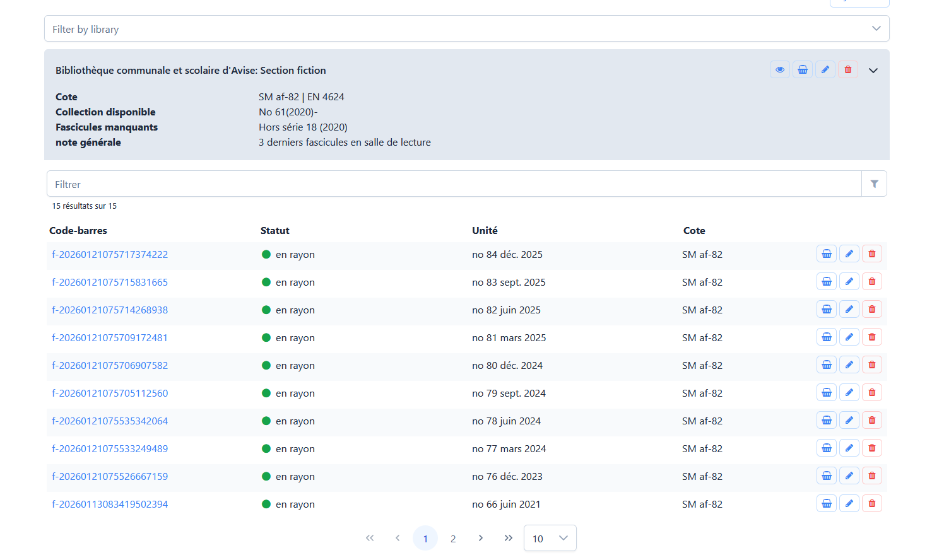Collapse the Section fiction subscription panel

pos(873,70)
